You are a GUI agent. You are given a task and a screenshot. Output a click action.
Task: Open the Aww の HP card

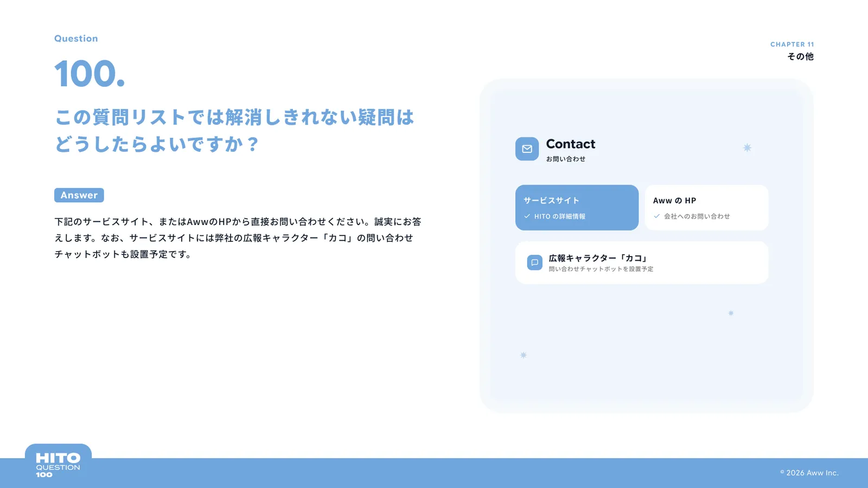706,208
